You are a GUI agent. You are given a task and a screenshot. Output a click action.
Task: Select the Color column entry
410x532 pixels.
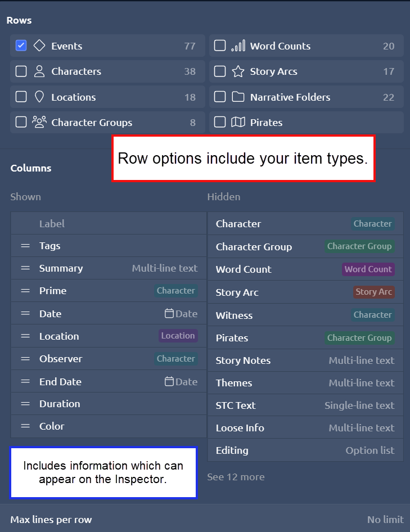coord(52,426)
